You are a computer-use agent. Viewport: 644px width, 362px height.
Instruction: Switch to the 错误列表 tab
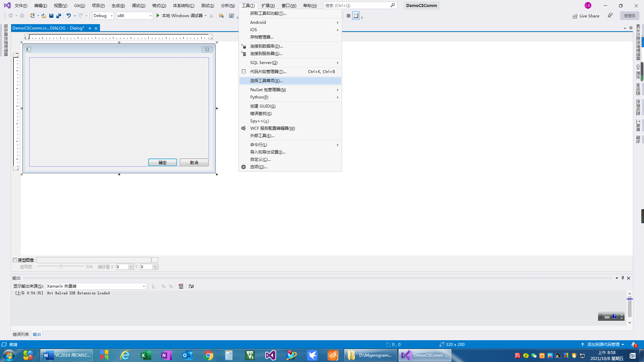point(21,334)
